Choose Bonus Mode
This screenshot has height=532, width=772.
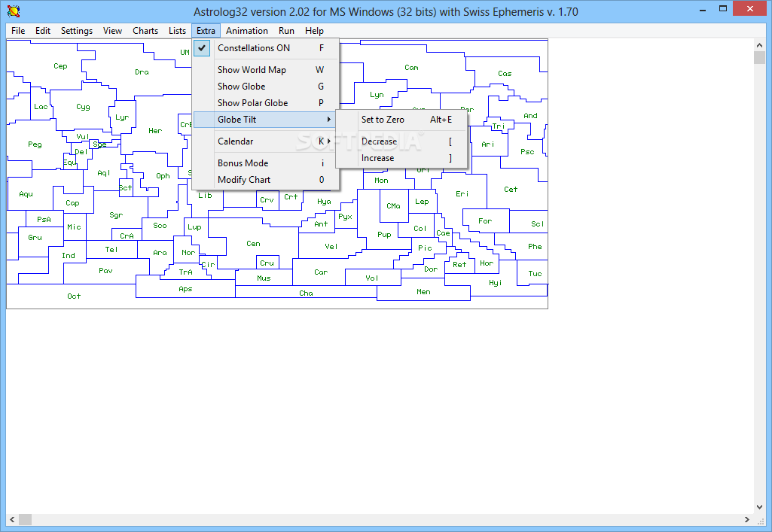pos(265,163)
